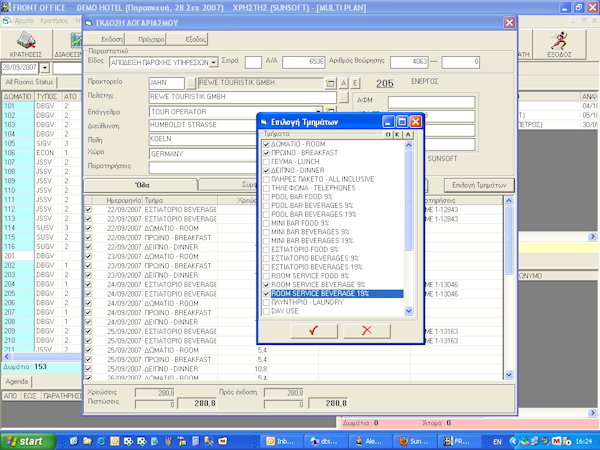Viewport: 600px width, 450px height.
Task: Check ΠΛΗΡΕΣ ΠΑΚΕΤΟ - ALL INCLUSIVE
Action: pos(266,179)
